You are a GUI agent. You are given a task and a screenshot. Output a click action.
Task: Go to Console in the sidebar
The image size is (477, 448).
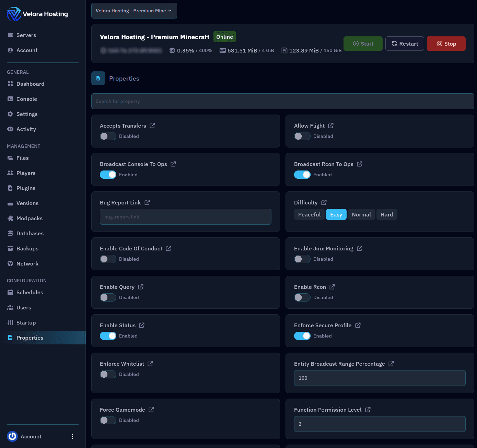26,99
